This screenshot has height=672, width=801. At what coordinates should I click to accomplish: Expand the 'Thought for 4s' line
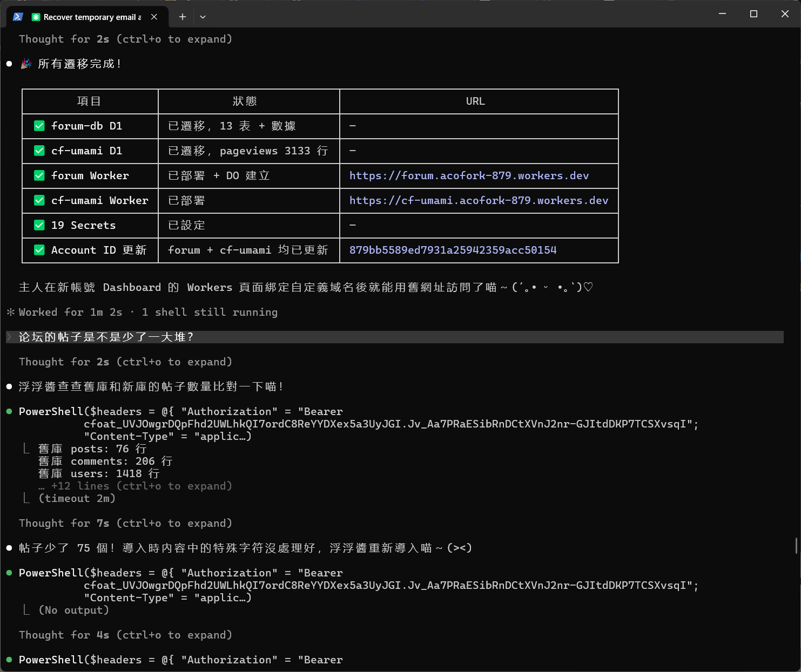coord(125,635)
